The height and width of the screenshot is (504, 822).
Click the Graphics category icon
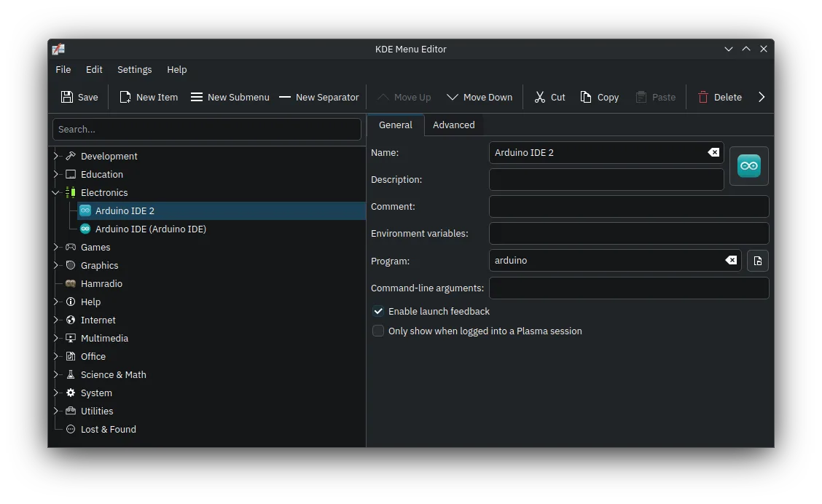[x=71, y=266]
